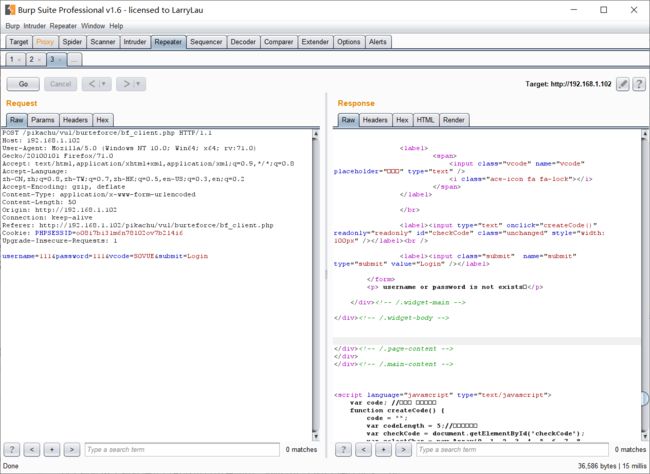Go to previous match in request search
650x474 pixels.
click(32, 449)
